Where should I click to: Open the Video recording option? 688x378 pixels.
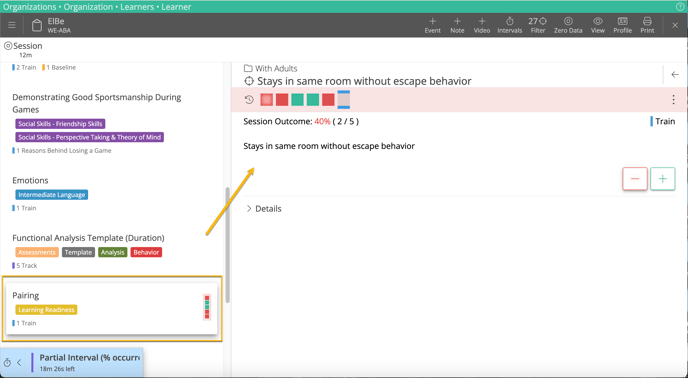(x=481, y=25)
